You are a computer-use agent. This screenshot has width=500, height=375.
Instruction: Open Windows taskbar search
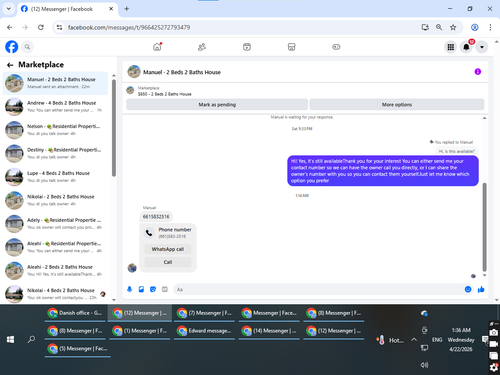tap(31, 339)
